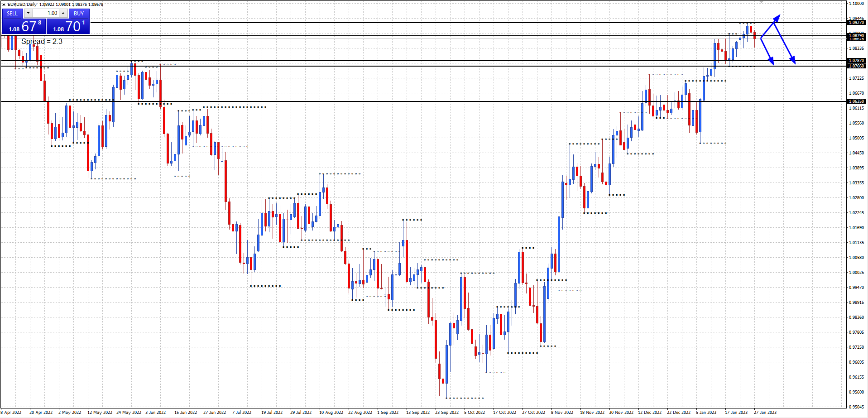
Task: Select the 1.06350 horizontal line price label
Action: [856, 101]
